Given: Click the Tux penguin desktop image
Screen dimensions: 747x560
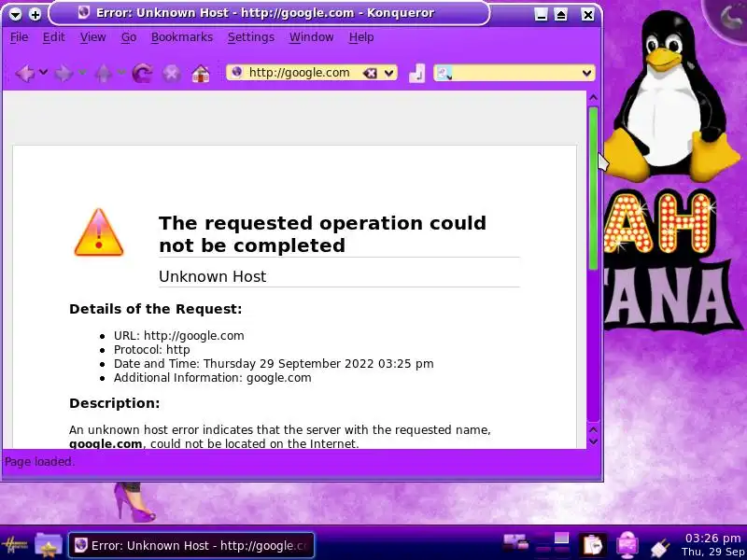Looking at the screenshot, I should (x=673, y=95).
